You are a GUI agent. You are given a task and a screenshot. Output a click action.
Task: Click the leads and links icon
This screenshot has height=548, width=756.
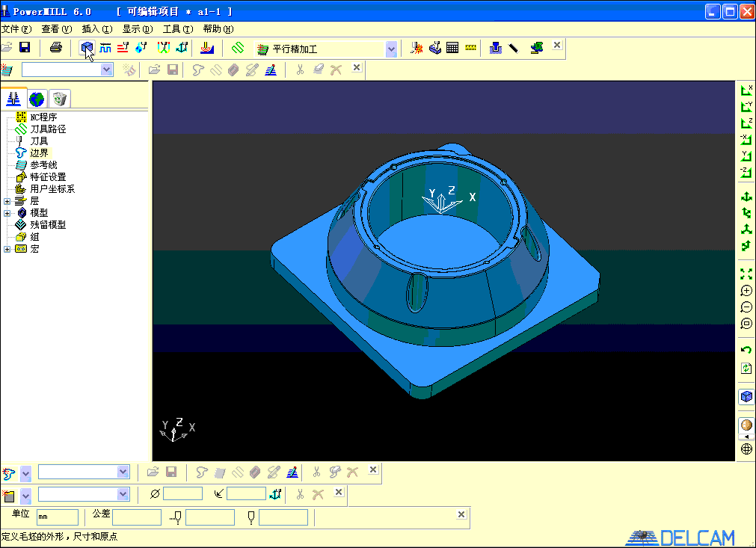(x=164, y=48)
